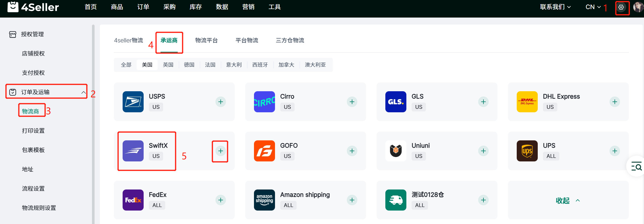Collapse the 订单及运输 sidebar section
The height and width of the screenshot is (224, 644).
[83, 92]
